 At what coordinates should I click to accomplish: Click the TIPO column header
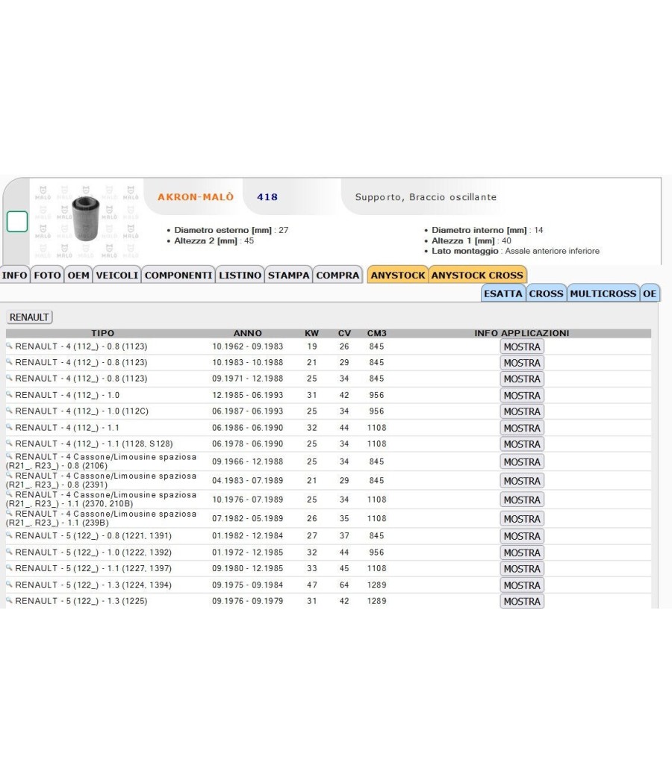point(102,333)
